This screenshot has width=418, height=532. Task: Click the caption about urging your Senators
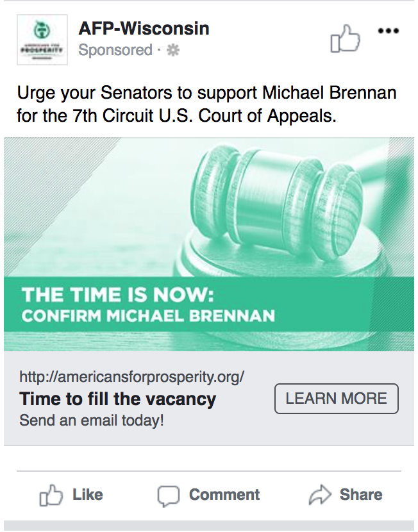pos(206,104)
